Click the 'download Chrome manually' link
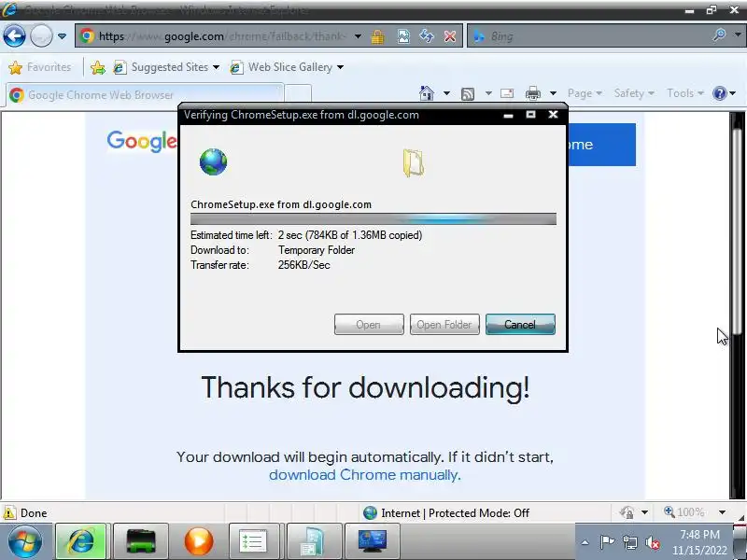Image resolution: width=747 pixels, height=560 pixels. pos(365,475)
